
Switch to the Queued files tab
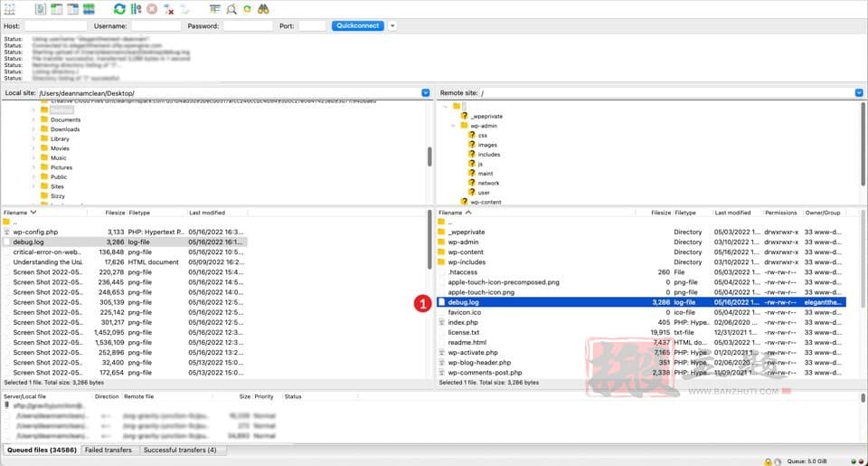coord(42,450)
